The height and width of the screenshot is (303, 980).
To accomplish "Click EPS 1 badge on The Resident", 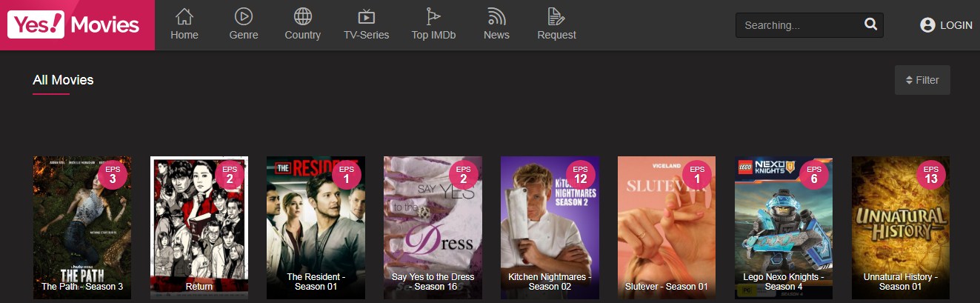I will tap(347, 175).
